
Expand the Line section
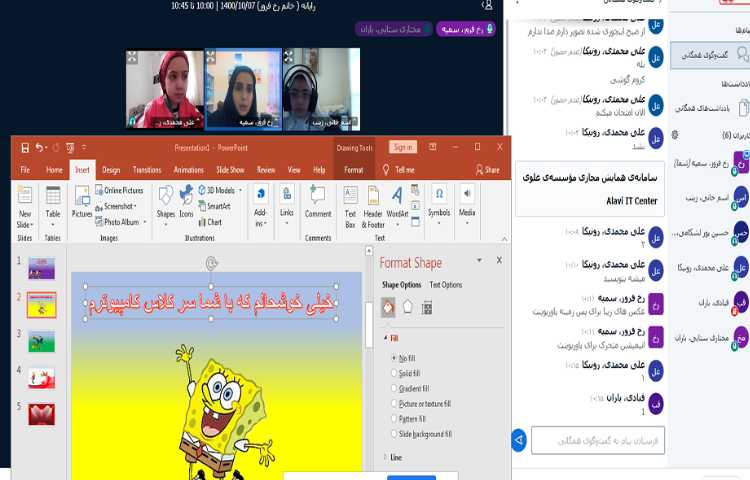[x=386, y=458]
